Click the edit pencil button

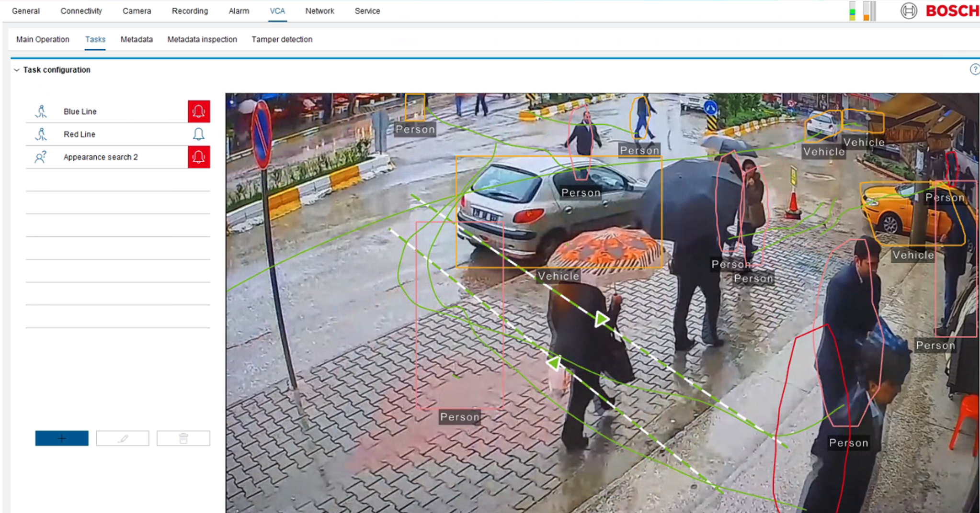click(x=123, y=438)
